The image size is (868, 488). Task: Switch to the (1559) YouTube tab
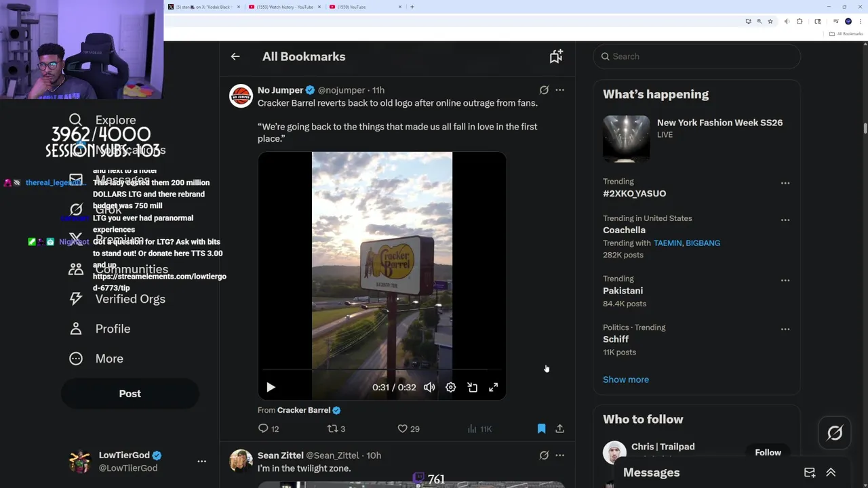pyautogui.click(x=364, y=7)
